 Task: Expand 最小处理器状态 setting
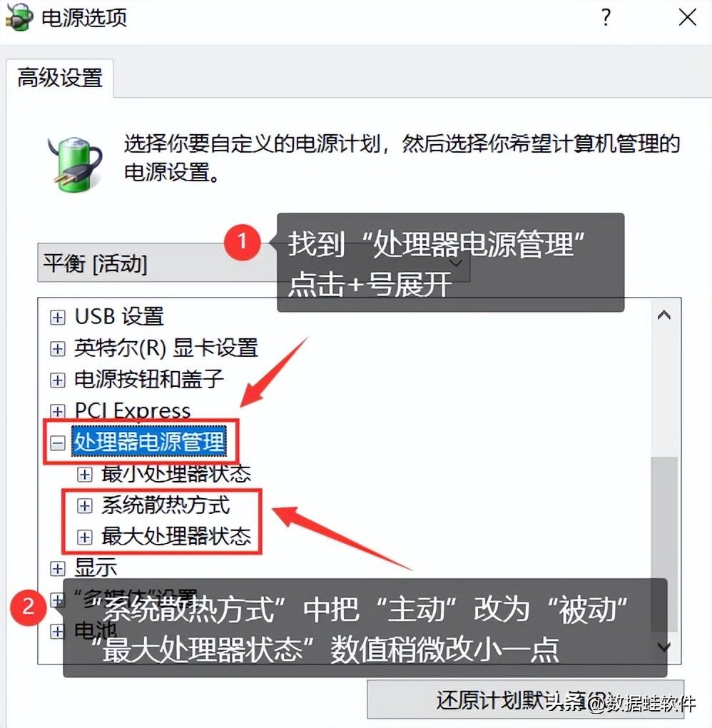pos(84,475)
